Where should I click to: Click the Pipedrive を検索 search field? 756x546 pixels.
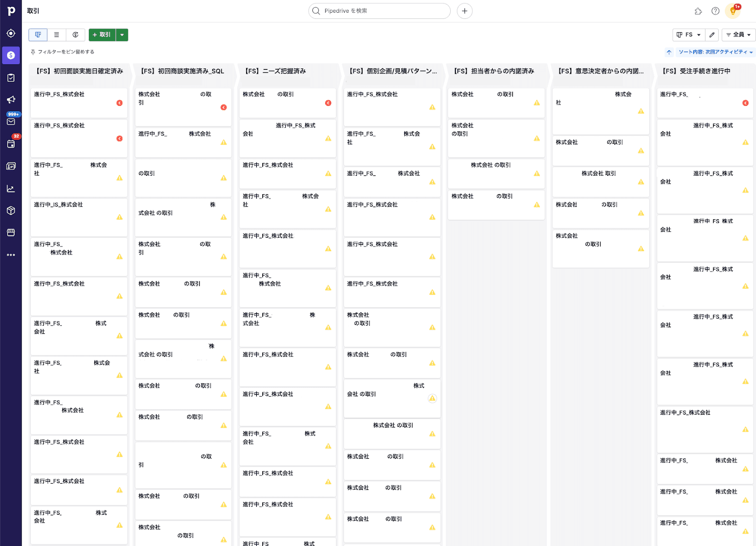click(379, 11)
